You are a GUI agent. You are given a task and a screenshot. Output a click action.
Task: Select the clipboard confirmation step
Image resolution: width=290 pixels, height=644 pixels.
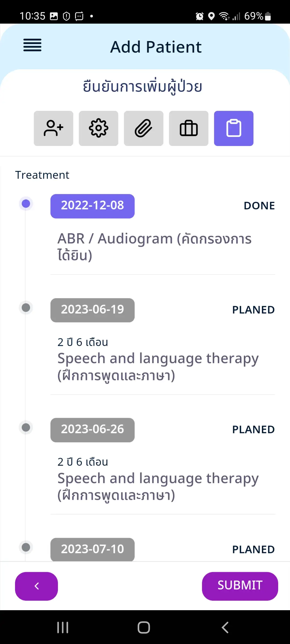[234, 128]
